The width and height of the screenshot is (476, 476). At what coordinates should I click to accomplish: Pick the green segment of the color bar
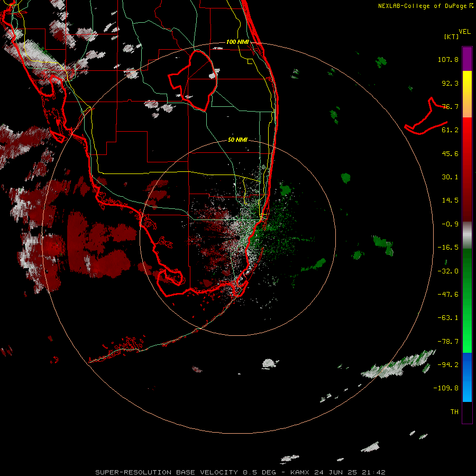[x=467, y=300]
